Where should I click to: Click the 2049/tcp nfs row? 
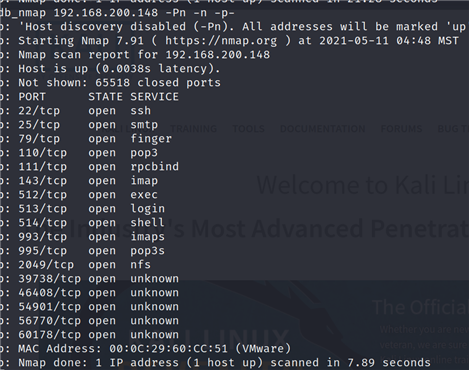85,265
